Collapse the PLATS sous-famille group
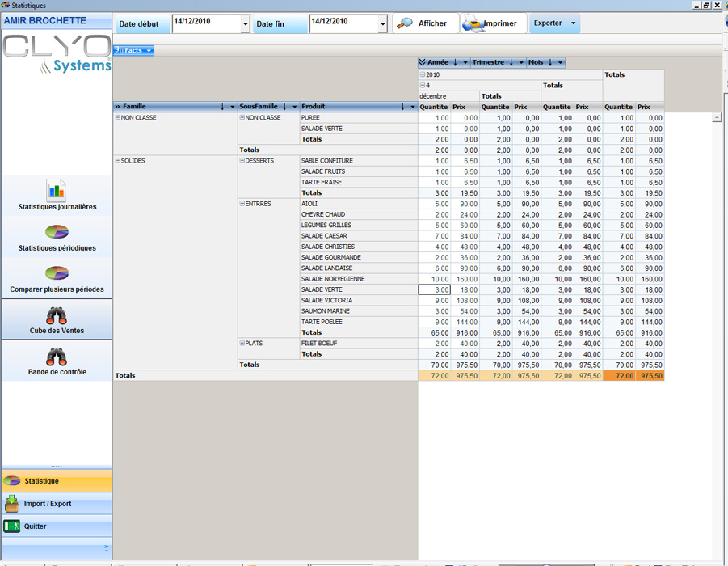This screenshot has height=566, width=728. [242, 343]
